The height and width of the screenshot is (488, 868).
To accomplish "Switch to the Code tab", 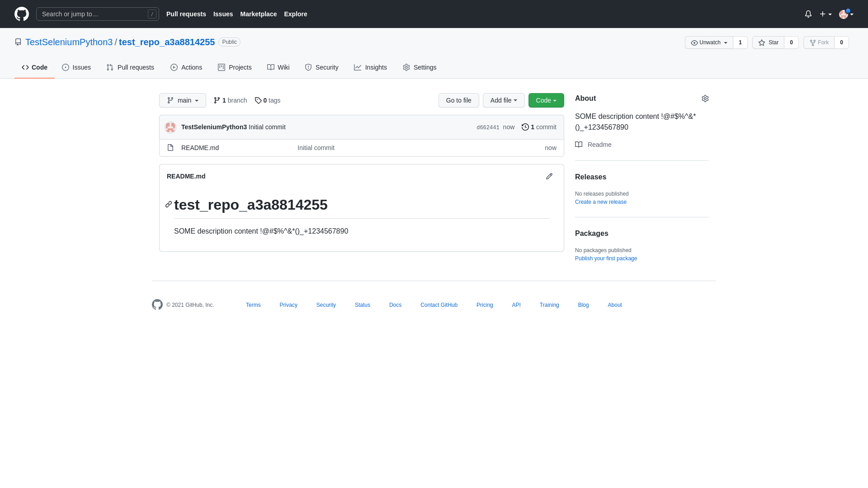I will pyautogui.click(x=34, y=67).
